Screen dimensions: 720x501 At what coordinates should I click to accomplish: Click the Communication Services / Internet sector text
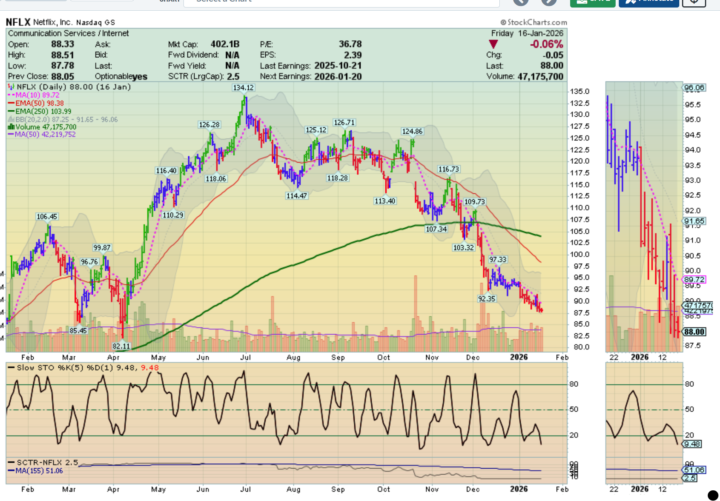(x=68, y=33)
